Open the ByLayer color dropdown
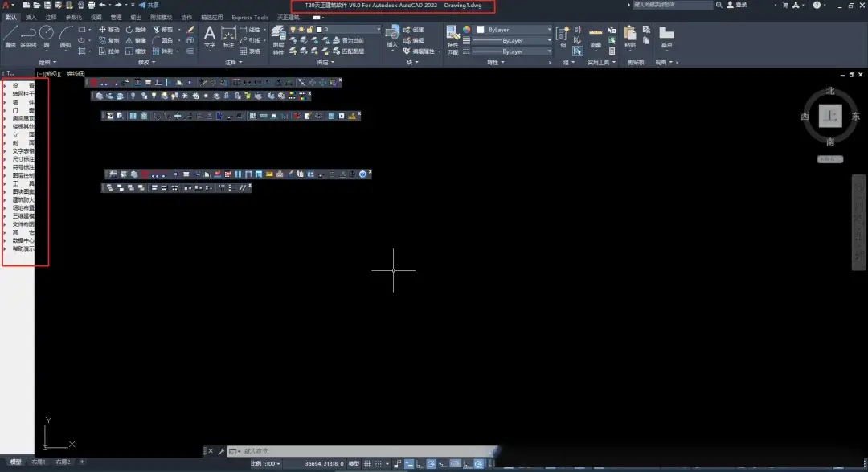Image resolution: width=868 pixels, height=472 pixels. click(514, 30)
